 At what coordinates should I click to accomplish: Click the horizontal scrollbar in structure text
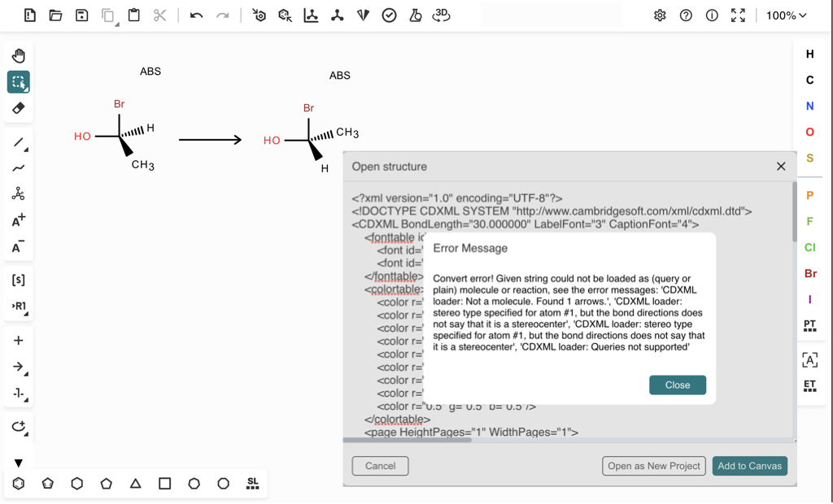[x=407, y=440]
